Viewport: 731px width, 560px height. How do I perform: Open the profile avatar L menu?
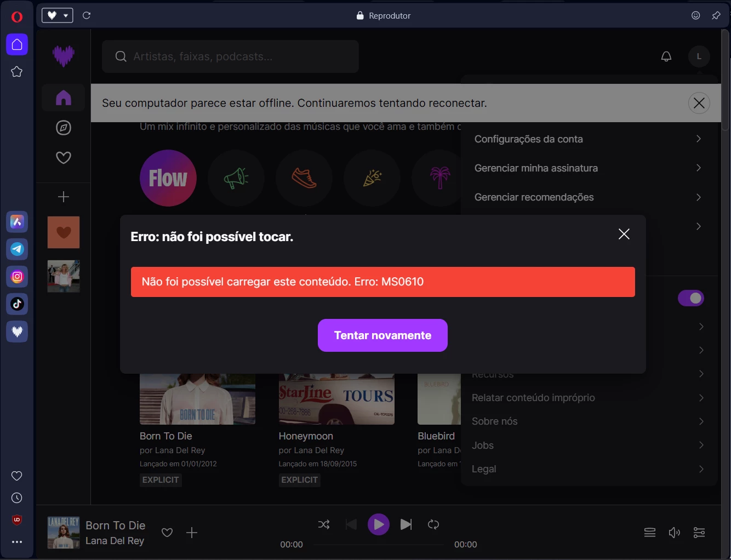pyautogui.click(x=699, y=56)
